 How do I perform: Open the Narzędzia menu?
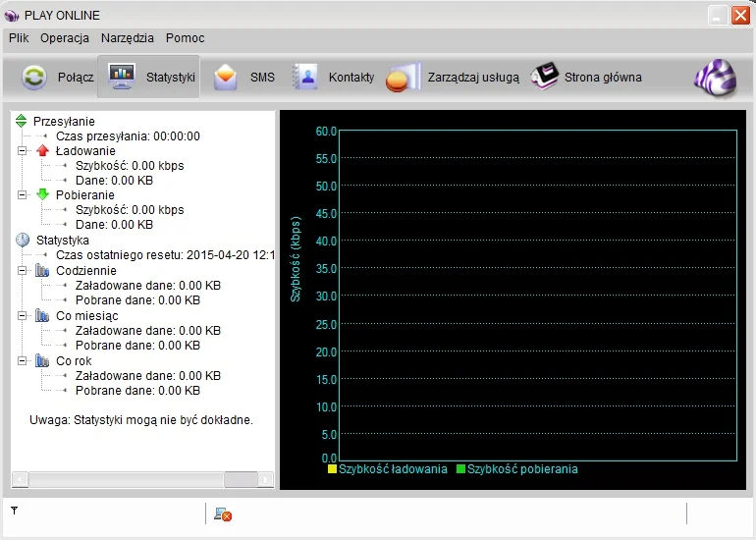(128, 38)
